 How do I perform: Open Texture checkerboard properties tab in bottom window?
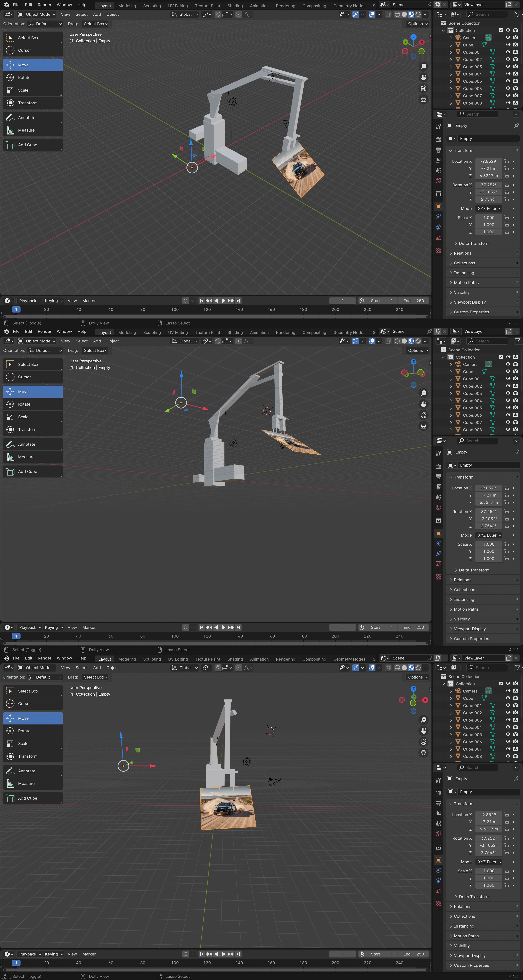point(439,904)
